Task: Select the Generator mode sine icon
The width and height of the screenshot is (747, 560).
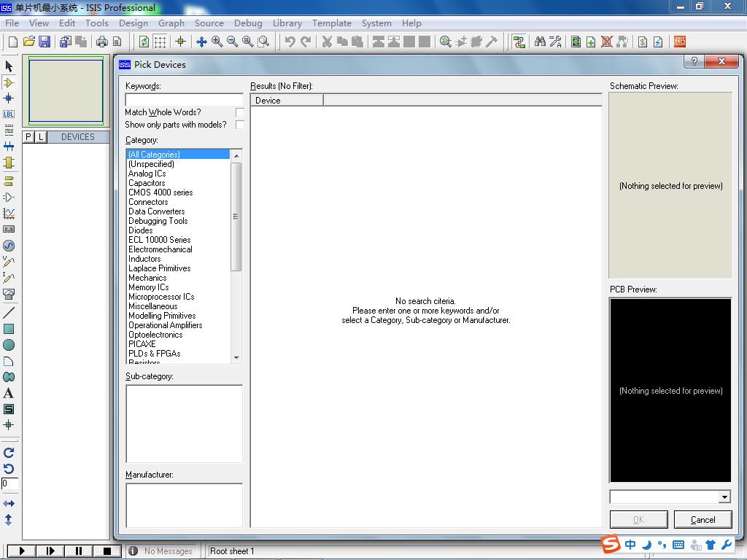Action: [9, 246]
